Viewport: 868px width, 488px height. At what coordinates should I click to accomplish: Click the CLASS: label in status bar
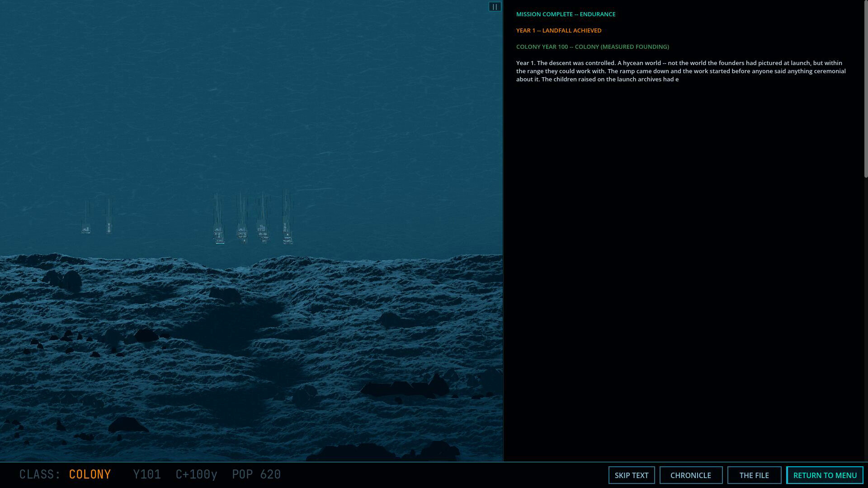40,474
